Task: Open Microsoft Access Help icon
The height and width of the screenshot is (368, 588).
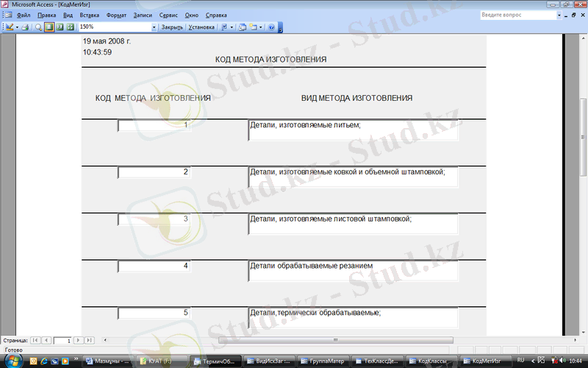Action: 271,27
